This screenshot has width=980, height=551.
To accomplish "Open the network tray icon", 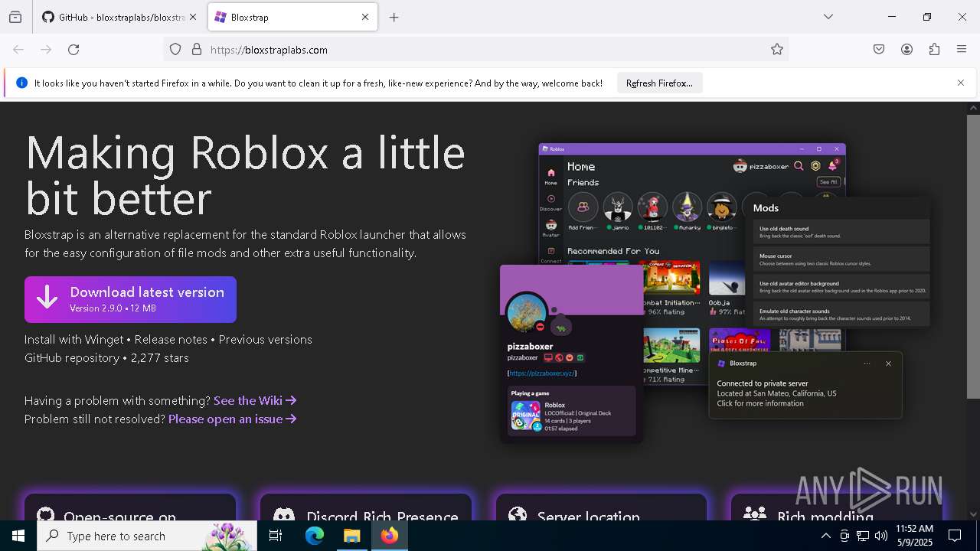I will click(x=863, y=536).
